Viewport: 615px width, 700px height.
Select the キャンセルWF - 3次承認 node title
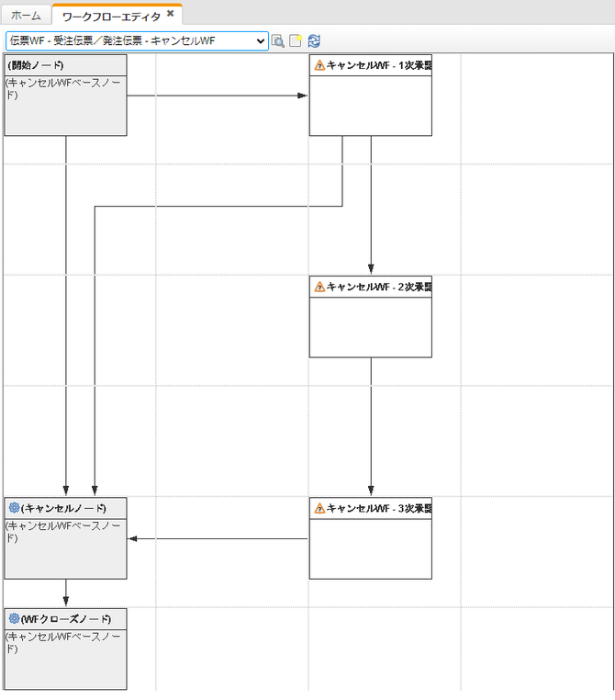click(x=379, y=508)
